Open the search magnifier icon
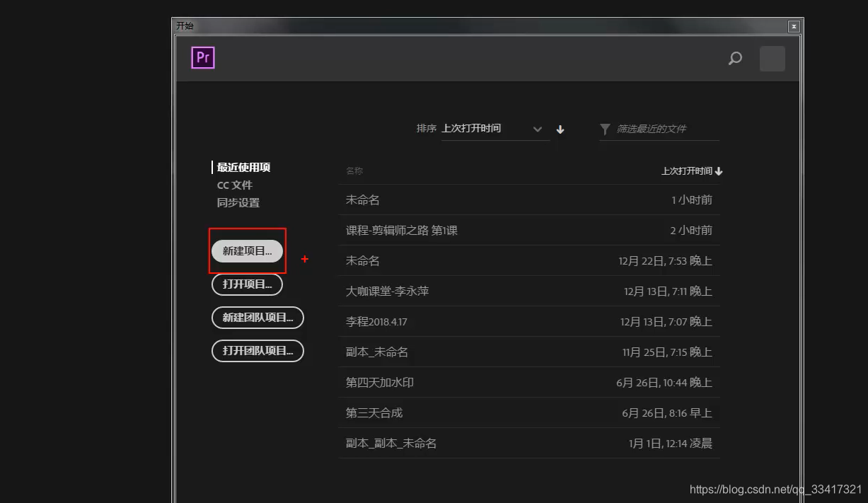Viewport: 868px width, 503px height. click(x=735, y=58)
